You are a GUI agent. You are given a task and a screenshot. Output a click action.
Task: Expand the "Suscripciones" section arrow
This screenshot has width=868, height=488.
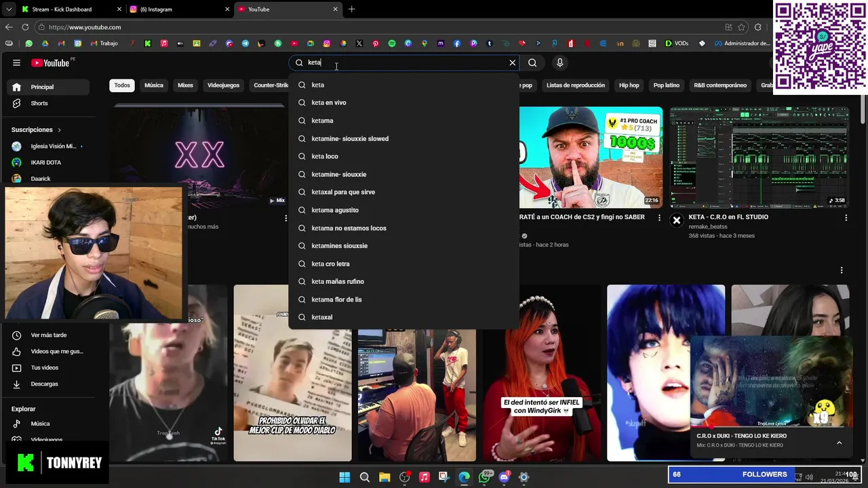coord(59,129)
